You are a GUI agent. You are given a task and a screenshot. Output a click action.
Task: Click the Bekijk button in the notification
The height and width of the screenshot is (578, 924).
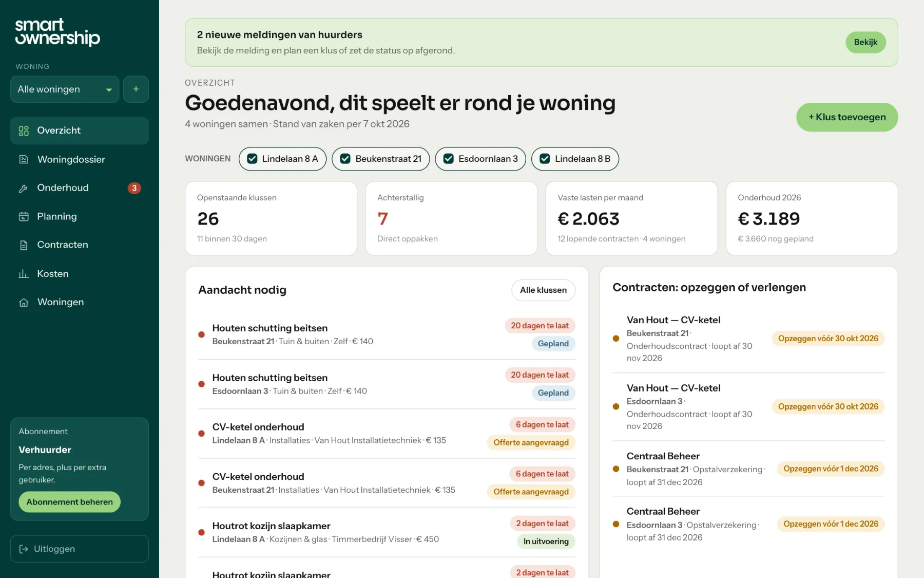click(865, 42)
